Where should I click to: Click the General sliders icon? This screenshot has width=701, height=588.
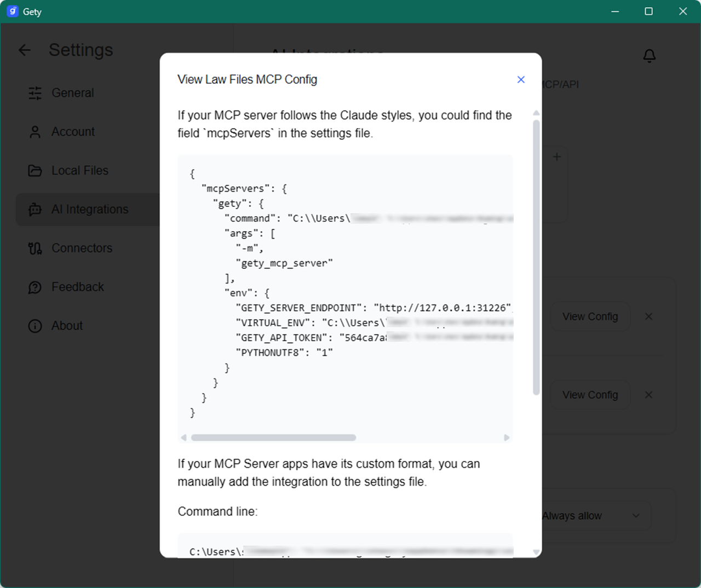[35, 93]
